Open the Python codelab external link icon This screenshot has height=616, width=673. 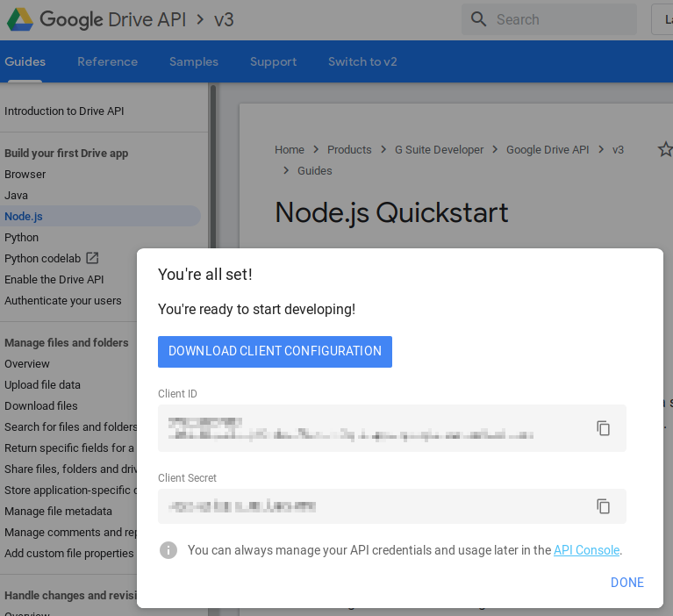click(x=92, y=258)
